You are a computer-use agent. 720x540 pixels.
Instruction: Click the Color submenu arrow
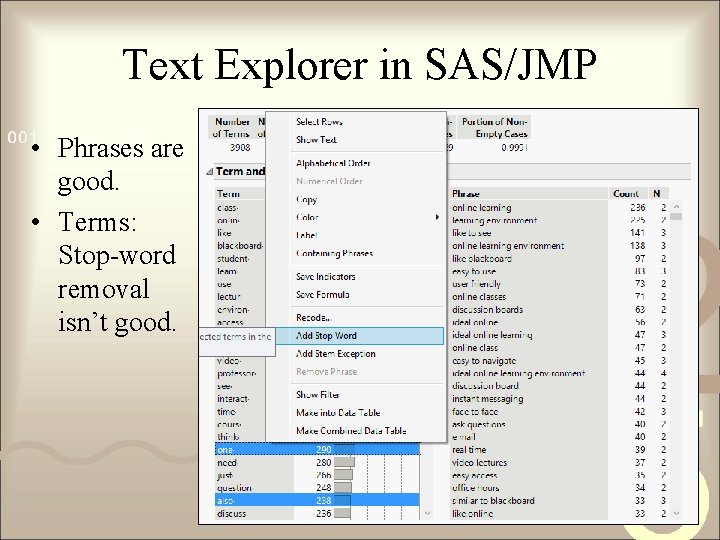click(x=437, y=217)
